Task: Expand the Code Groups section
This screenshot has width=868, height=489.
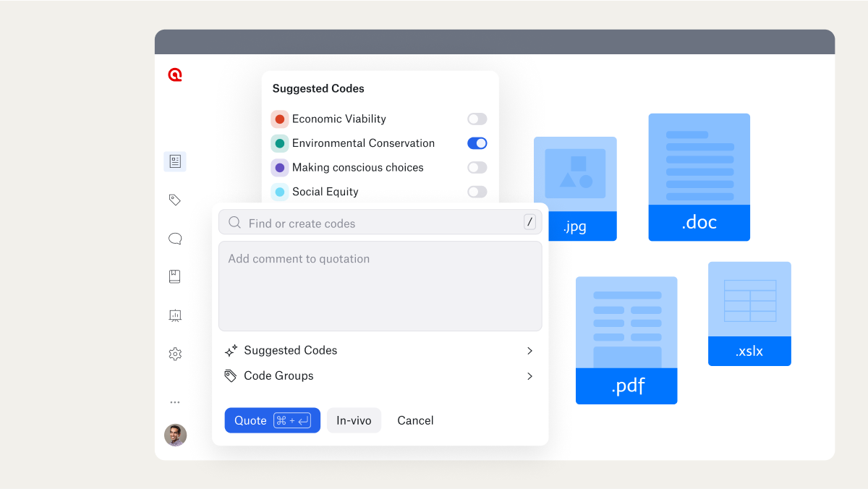Action: (529, 375)
